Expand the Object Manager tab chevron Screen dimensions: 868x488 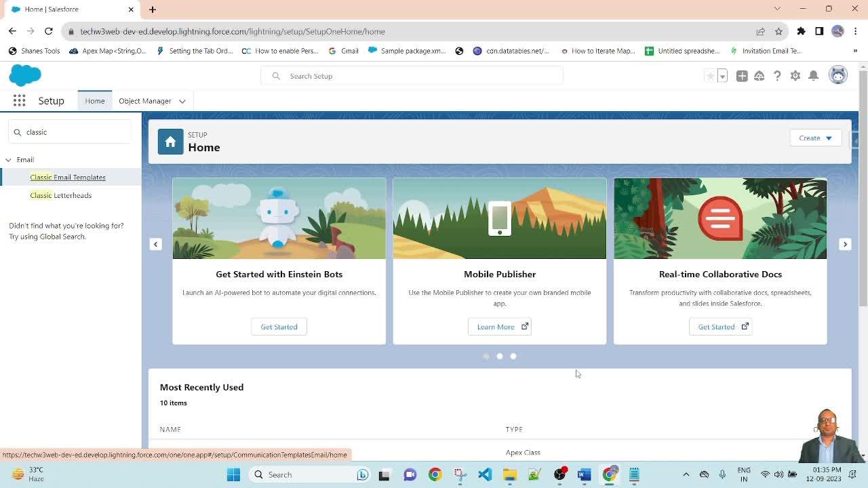[x=182, y=101]
